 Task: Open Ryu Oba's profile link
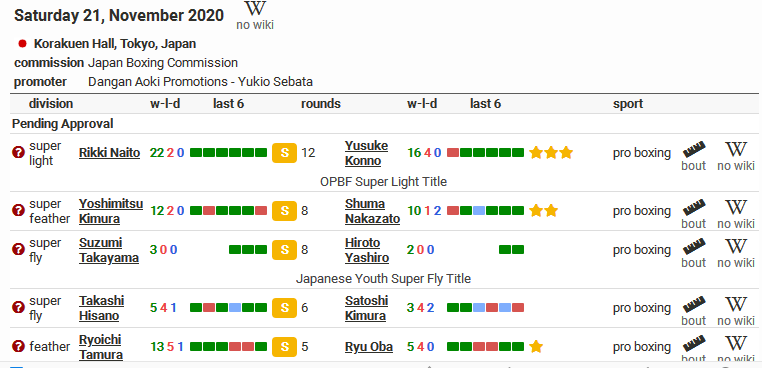pyautogui.click(x=369, y=347)
